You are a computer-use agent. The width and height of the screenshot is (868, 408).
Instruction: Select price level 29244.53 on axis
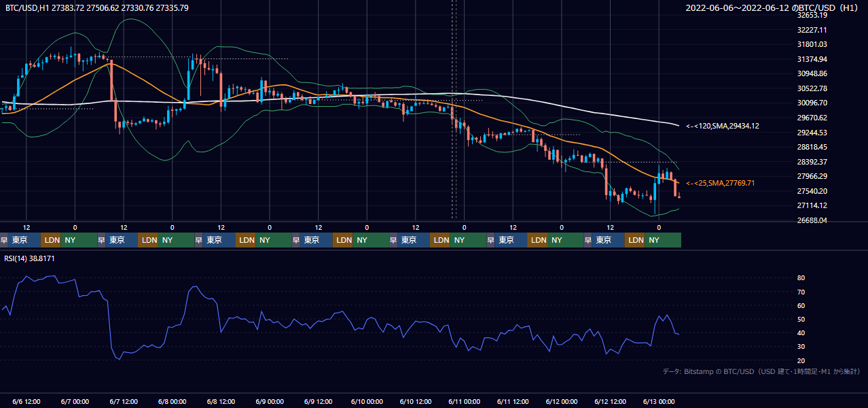tap(812, 133)
